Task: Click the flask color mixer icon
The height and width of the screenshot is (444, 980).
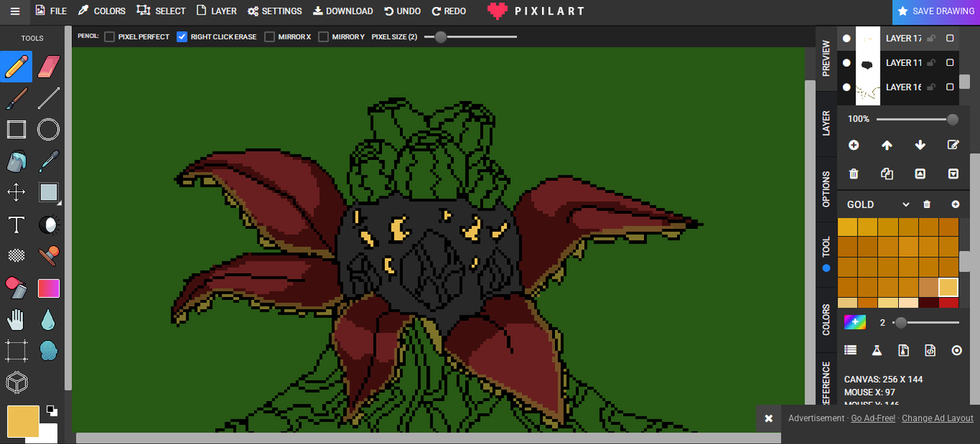Action: click(x=877, y=350)
